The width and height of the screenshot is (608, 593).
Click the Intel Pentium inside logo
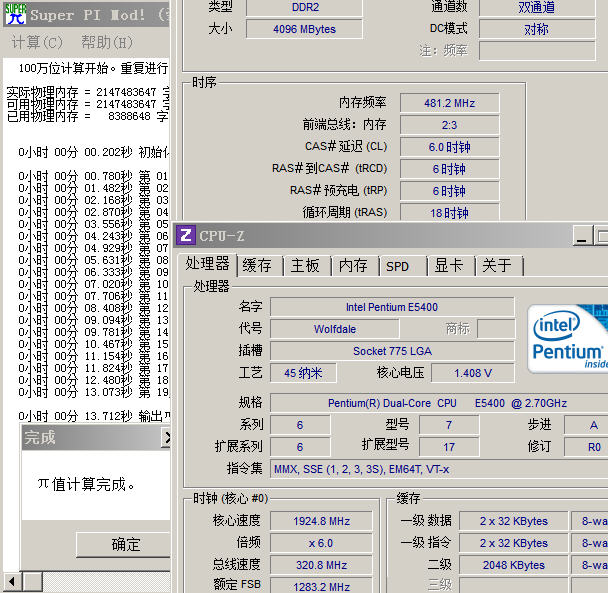tap(568, 339)
